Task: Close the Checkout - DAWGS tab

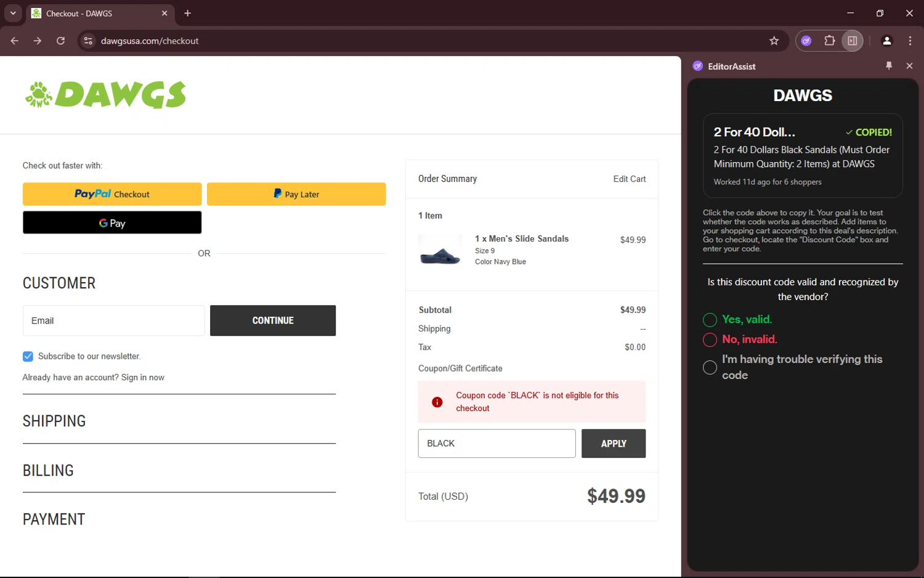Action: click(164, 13)
